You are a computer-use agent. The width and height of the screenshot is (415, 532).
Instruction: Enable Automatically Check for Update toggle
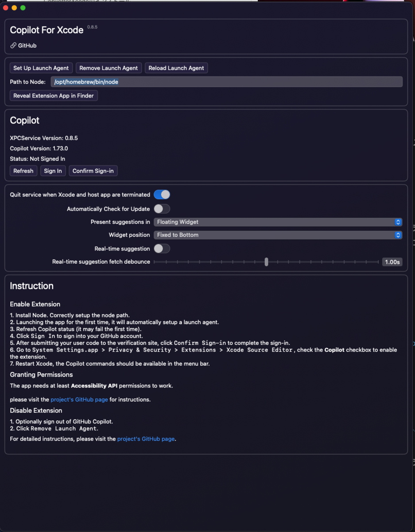pos(162,209)
